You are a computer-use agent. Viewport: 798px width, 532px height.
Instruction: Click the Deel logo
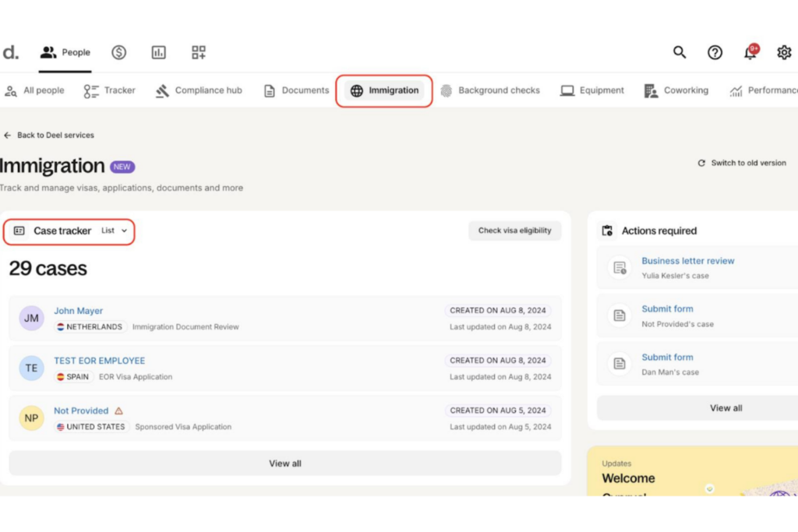[x=10, y=52]
